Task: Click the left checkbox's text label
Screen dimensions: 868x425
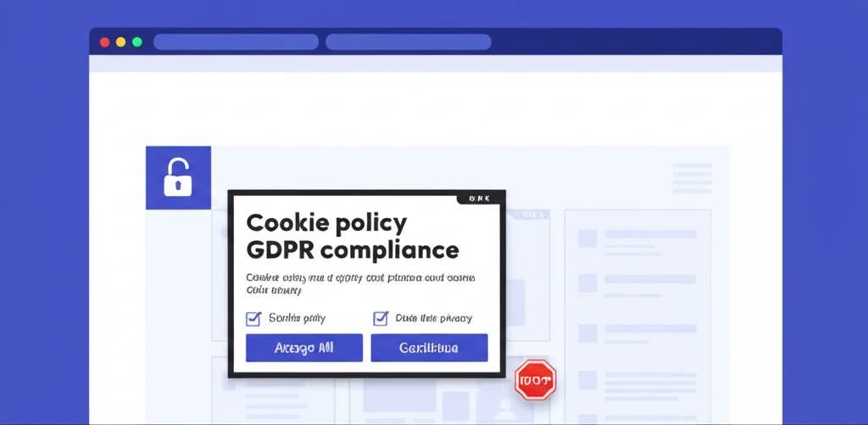Action: point(297,319)
